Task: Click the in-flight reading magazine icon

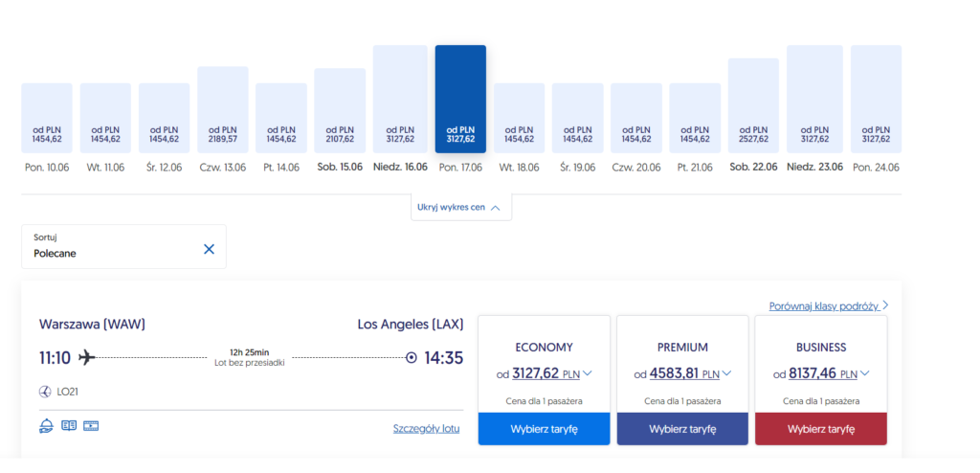Action: (x=69, y=426)
